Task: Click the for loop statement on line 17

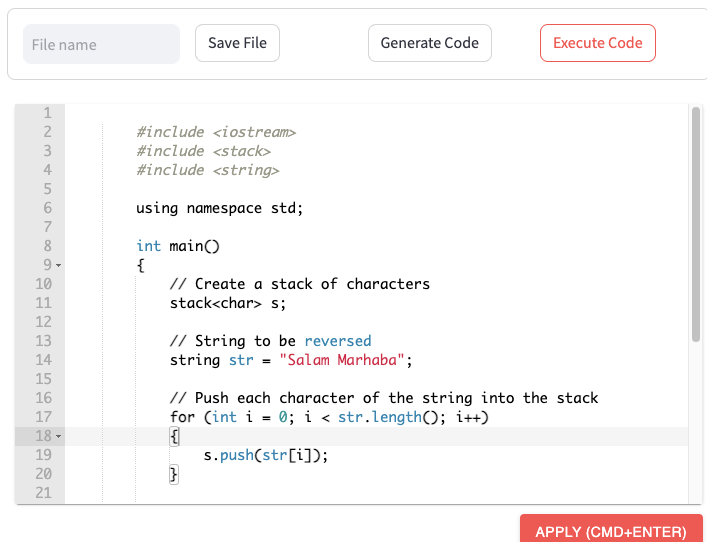Action: (328, 417)
